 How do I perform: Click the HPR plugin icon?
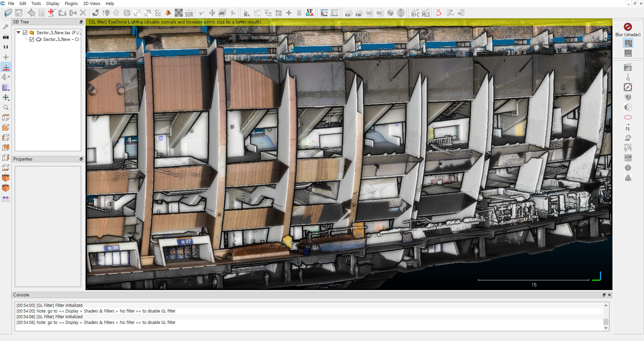pos(628,138)
